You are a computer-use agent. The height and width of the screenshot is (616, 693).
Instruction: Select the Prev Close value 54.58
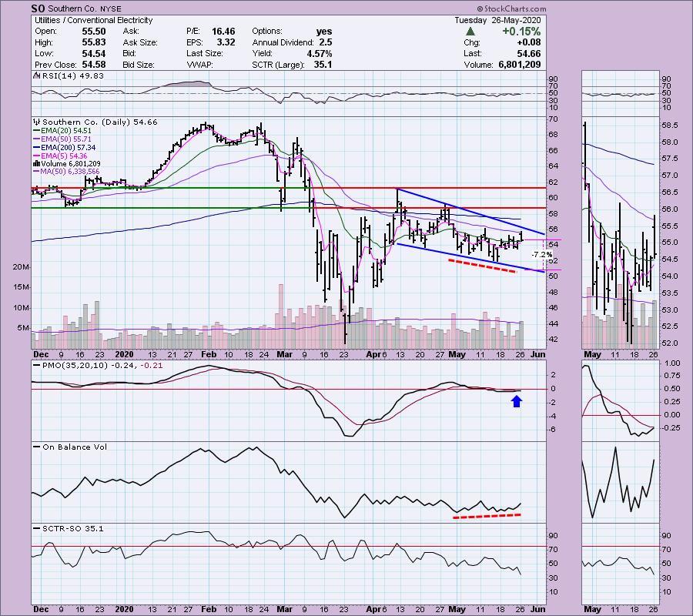(93, 65)
